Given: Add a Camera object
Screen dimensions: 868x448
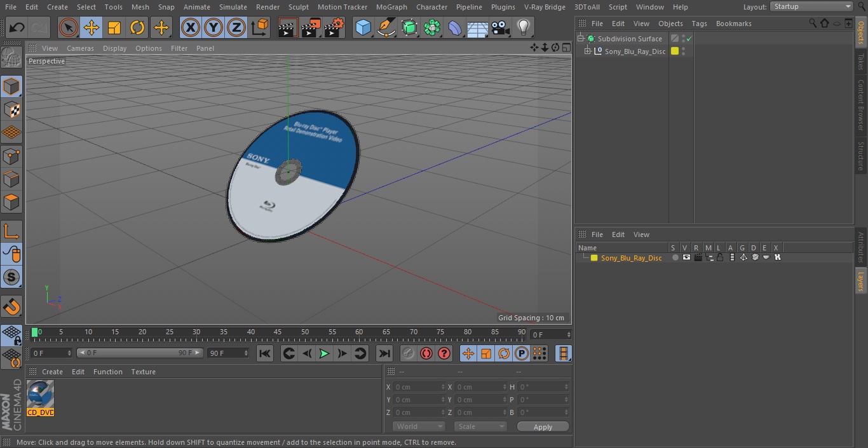Looking at the screenshot, I should coord(501,28).
